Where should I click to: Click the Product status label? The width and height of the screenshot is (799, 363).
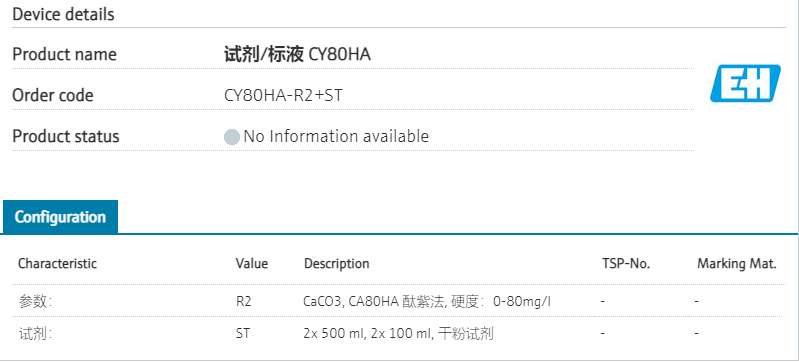[x=66, y=137]
